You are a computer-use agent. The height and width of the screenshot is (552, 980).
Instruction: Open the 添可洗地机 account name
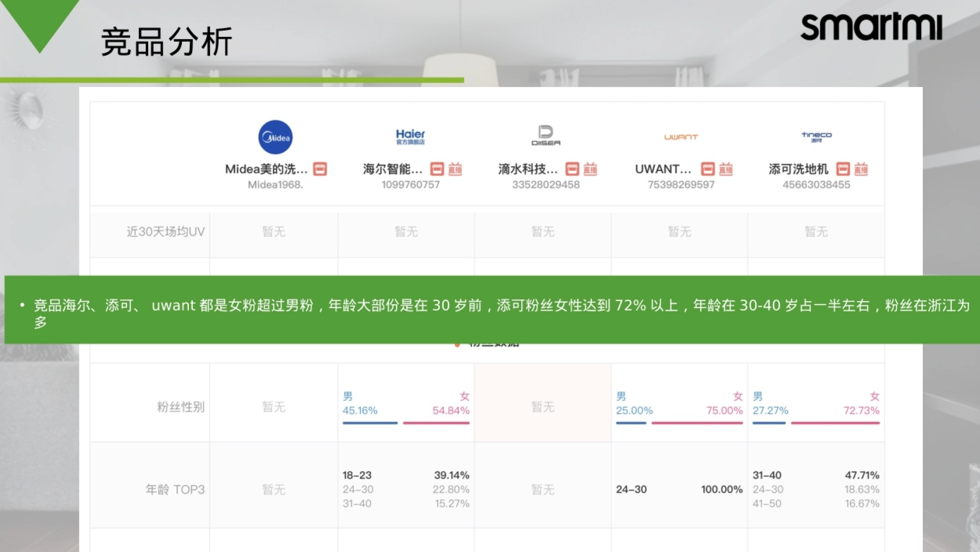(798, 169)
